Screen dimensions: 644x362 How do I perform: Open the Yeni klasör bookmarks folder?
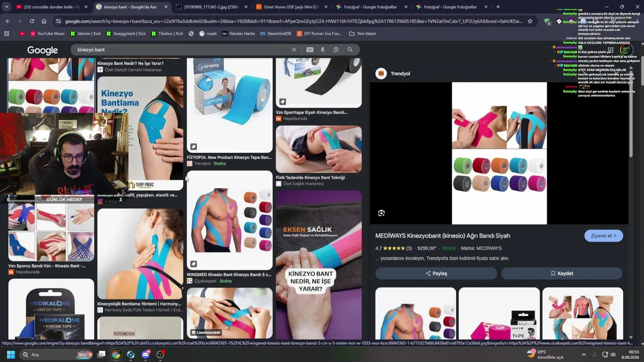(x=362, y=34)
